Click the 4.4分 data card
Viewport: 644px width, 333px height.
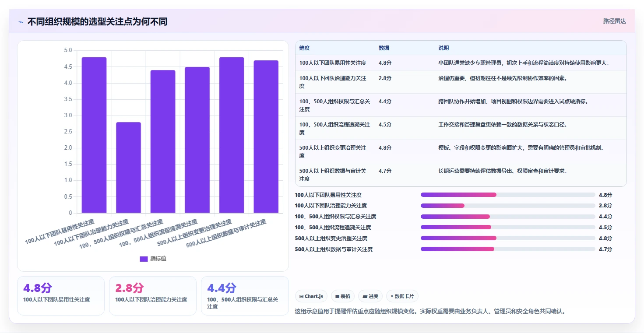coord(245,295)
